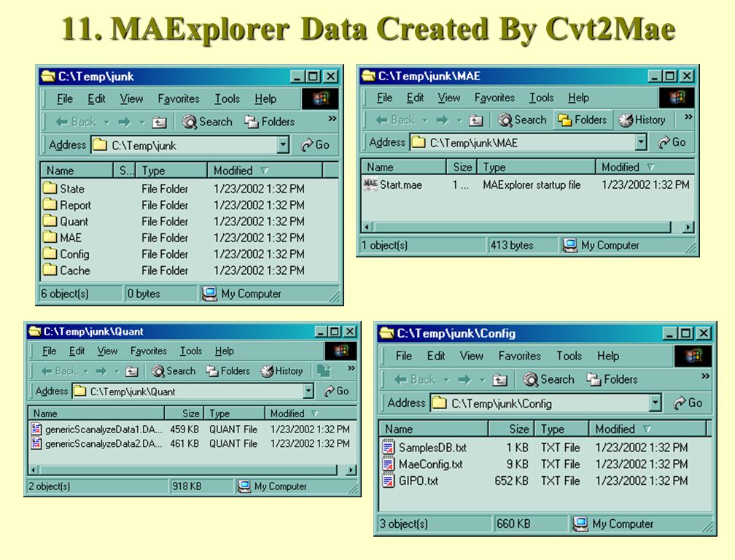Click Folders in the C:\Temp\junk window toolbar
The height and width of the screenshot is (560, 735).
pyautogui.click(x=270, y=122)
